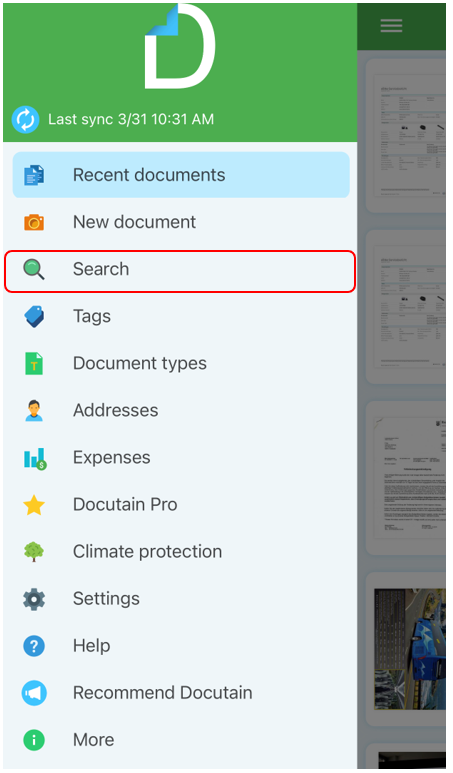Open the blue vehicle photo thumbnail
The width and height of the screenshot is (453, 773).
[x=410, y=649]
